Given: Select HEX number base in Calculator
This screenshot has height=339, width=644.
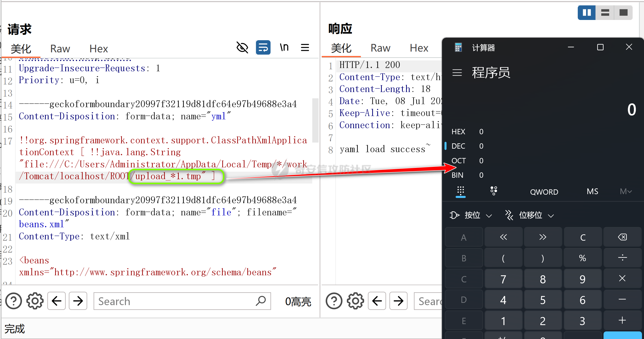Looking at the screenshot, I should pos(467,131).
